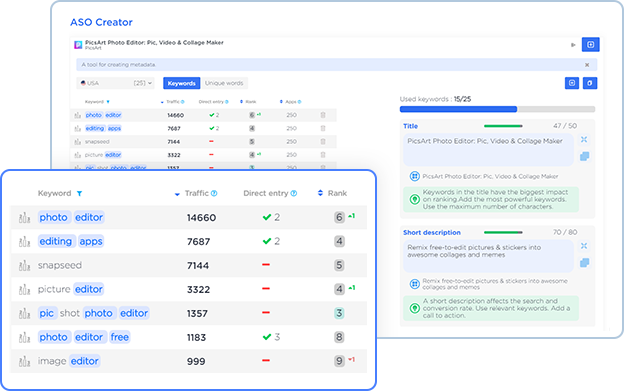Image resolution: width=624 pixels, height=391 pixels.
Task: Click the direct entry check '3' for photo editor free
Action: (271, 337)
